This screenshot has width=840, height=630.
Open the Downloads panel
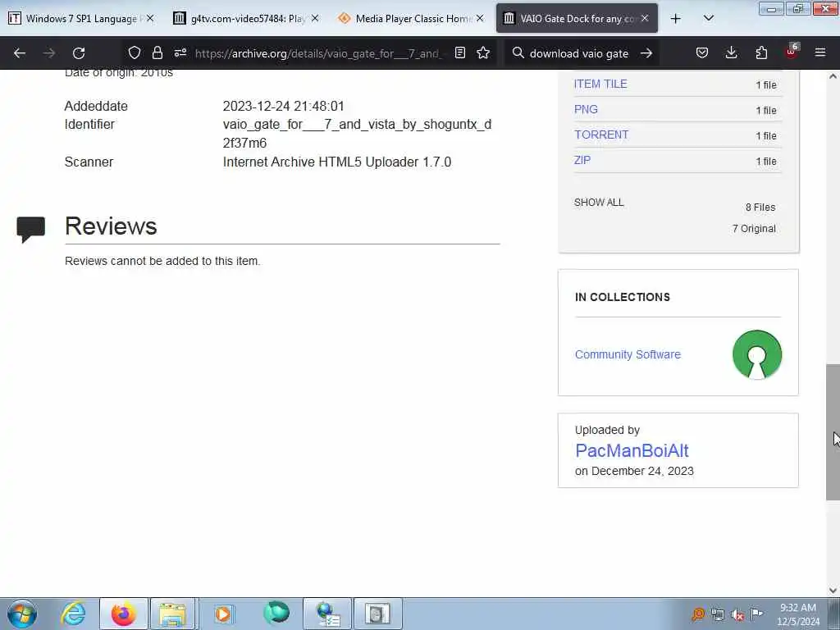pos(731,52)
